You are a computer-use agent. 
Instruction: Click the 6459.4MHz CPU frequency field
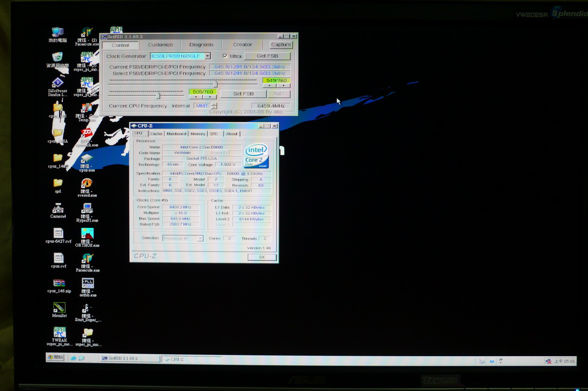[271, 106]
